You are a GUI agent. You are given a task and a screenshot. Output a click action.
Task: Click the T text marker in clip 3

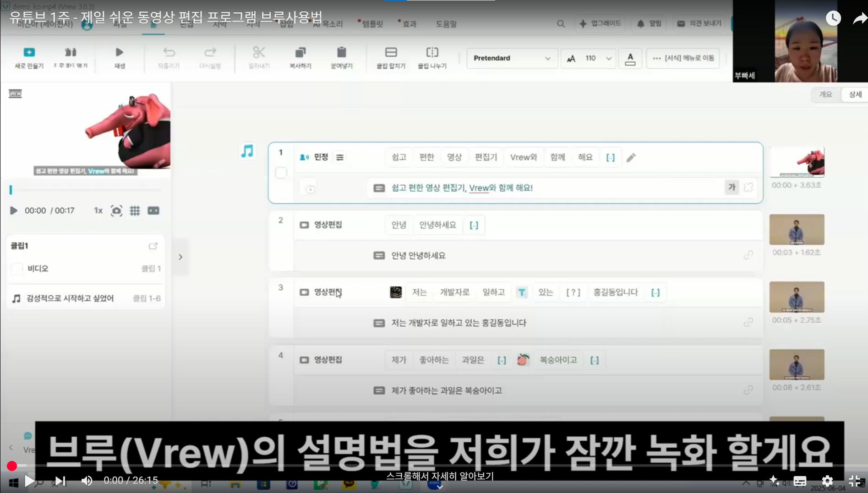(x=522, y=293)
